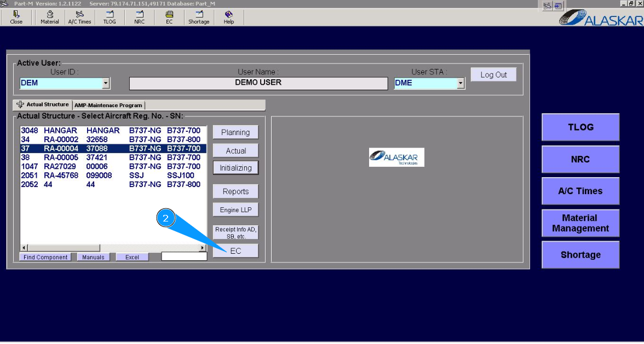The height and width of the screenshot is (344, 644).
Task: Open the Material Management side button
Action: 580,223
